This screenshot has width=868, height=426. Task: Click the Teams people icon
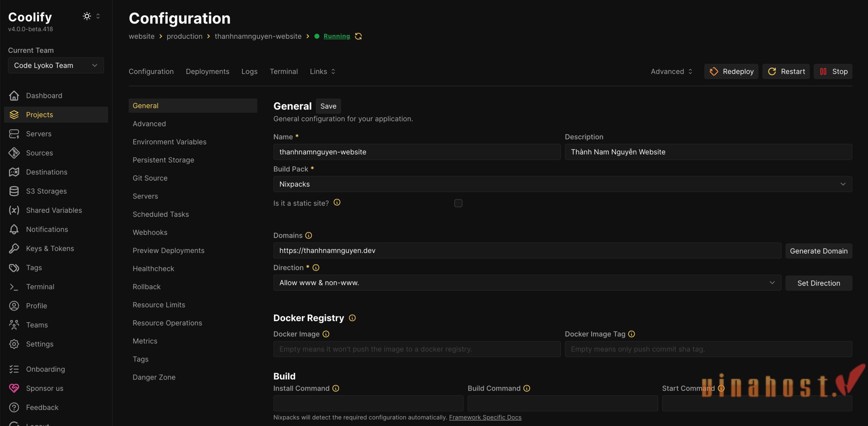click(14, 325)
